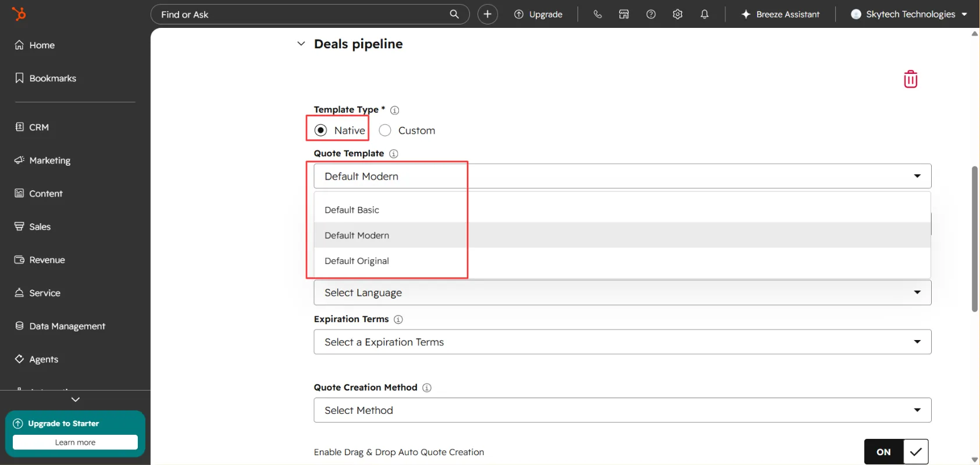The height and width of the screenshot is (465, 980).
Task: Click Upgrade to Starter heading
Action: pyautogui.click(x=63, y=423)
